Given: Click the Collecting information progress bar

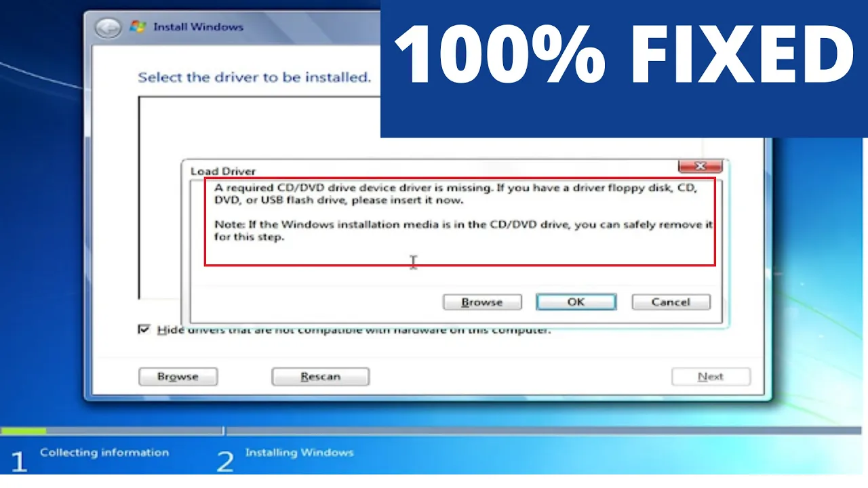Looking at the screenshot, I should point(111,430).
